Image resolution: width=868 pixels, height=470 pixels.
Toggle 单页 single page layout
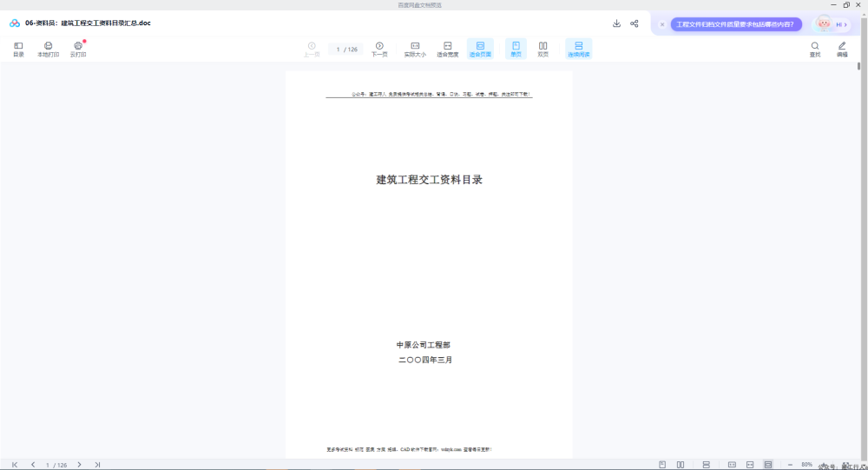pyautogui.click(x=516, y=49)
